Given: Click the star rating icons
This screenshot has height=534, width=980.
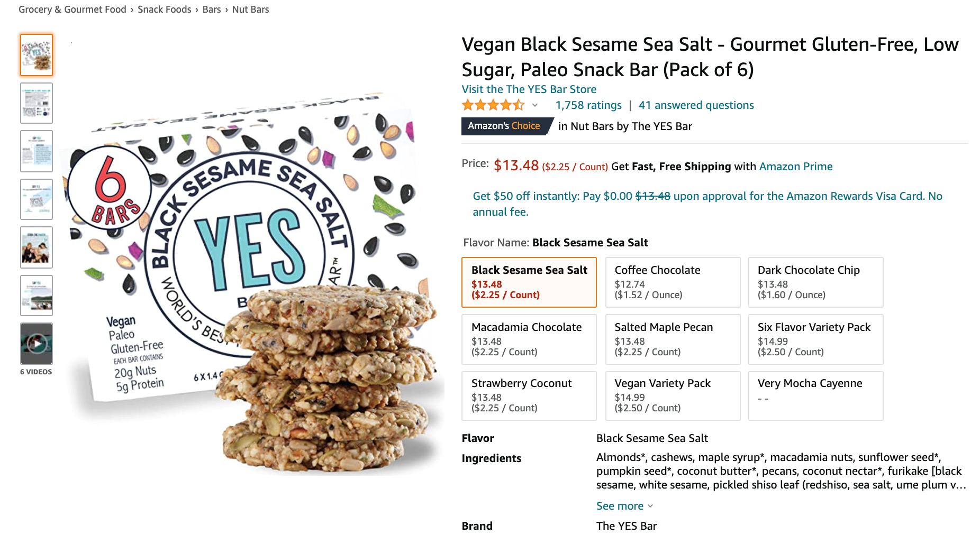Looking at the screenshot, I should [493, 105].
